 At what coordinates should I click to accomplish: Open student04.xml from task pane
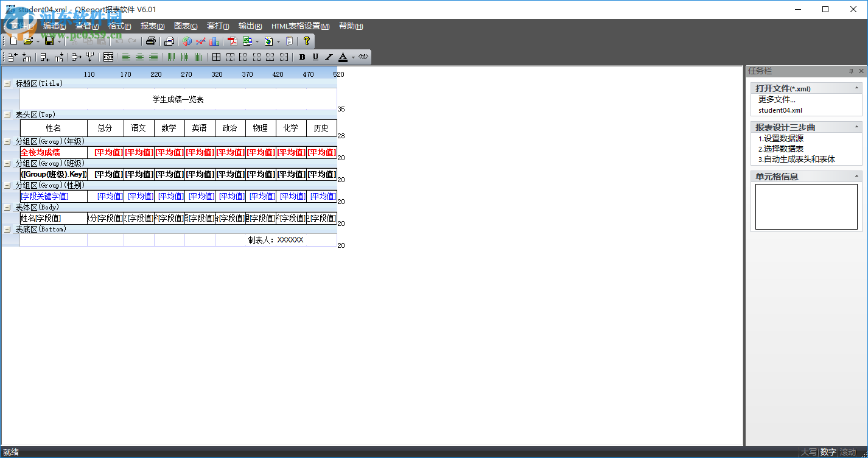click(x=780, y=110)
